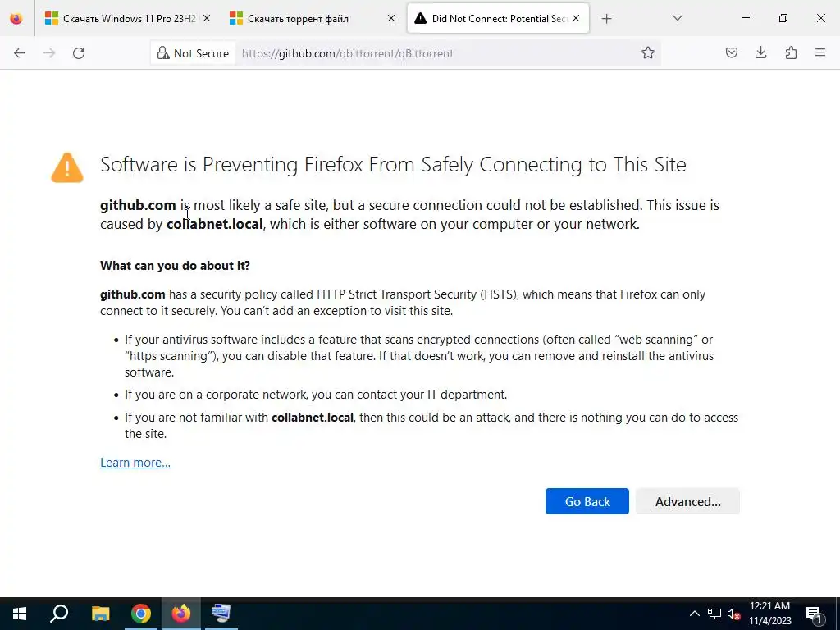Click the github.com address bar URL
Screen dimensions: 840x630
[347, 53]
